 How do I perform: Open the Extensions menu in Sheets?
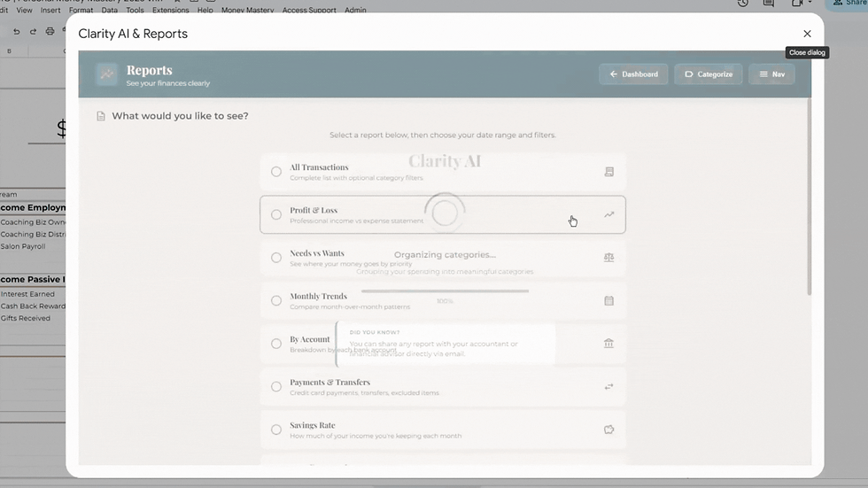(x=170, y=10)
